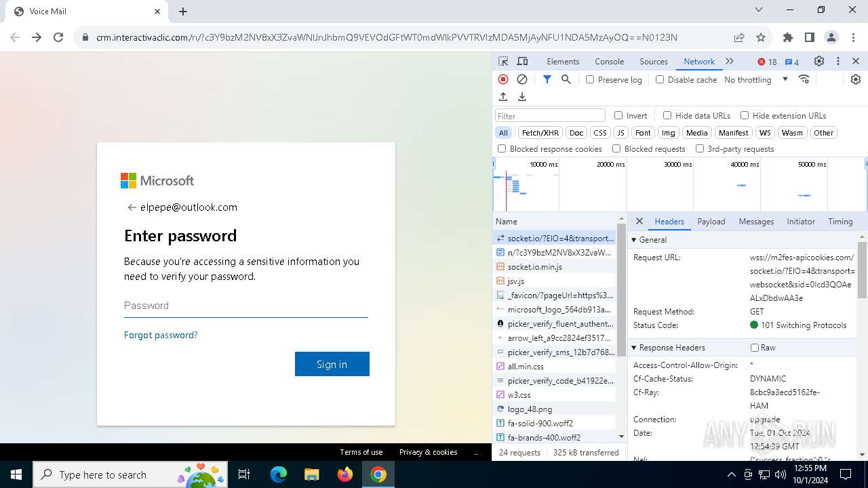The height and width of the screenshot is (488, 868).
Task: Toggle the device toolbar icon
Action: click(x=522, y=61)
